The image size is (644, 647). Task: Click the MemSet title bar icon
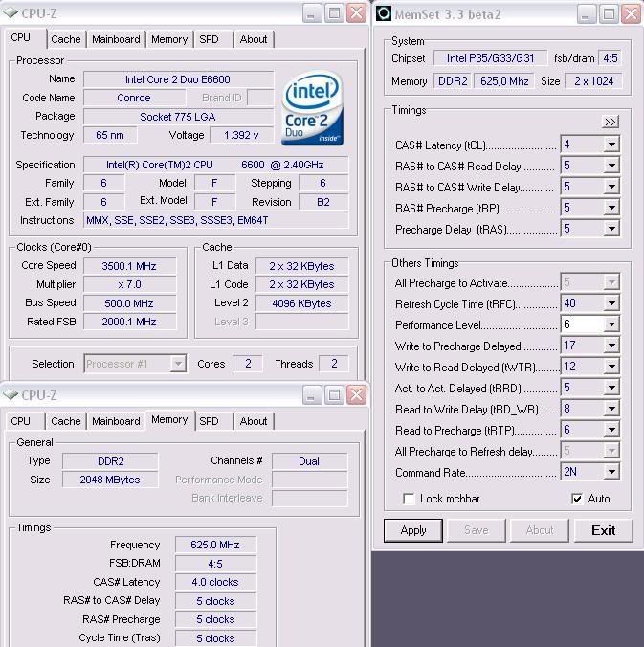coord(384,13)
